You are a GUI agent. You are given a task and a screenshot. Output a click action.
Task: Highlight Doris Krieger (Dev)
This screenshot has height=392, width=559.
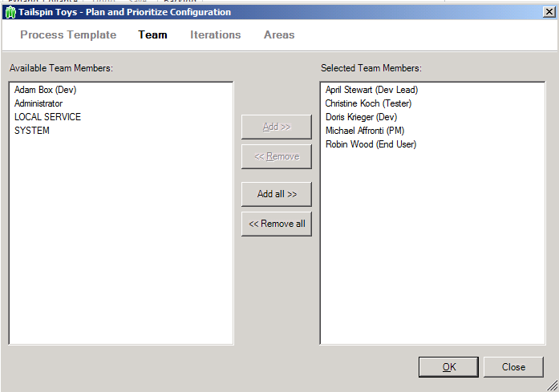361,117
